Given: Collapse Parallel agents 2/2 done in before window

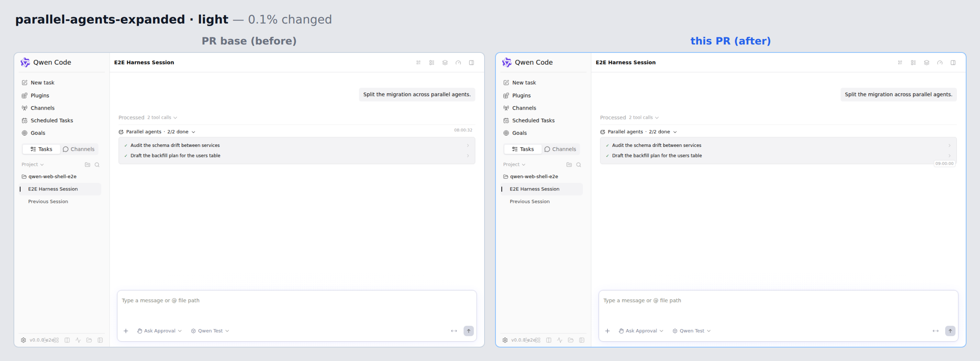Looking at the screenshot, I should click(157, 132).
